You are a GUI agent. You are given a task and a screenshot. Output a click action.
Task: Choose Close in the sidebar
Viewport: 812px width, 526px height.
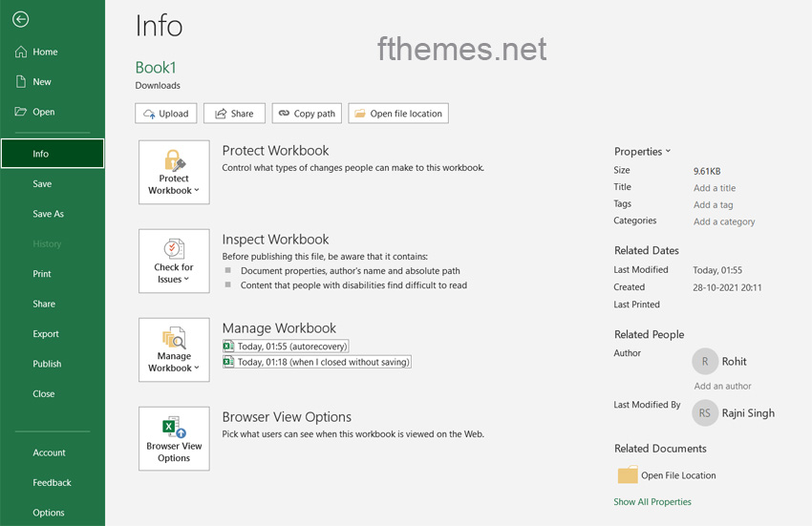coord(44,394)
